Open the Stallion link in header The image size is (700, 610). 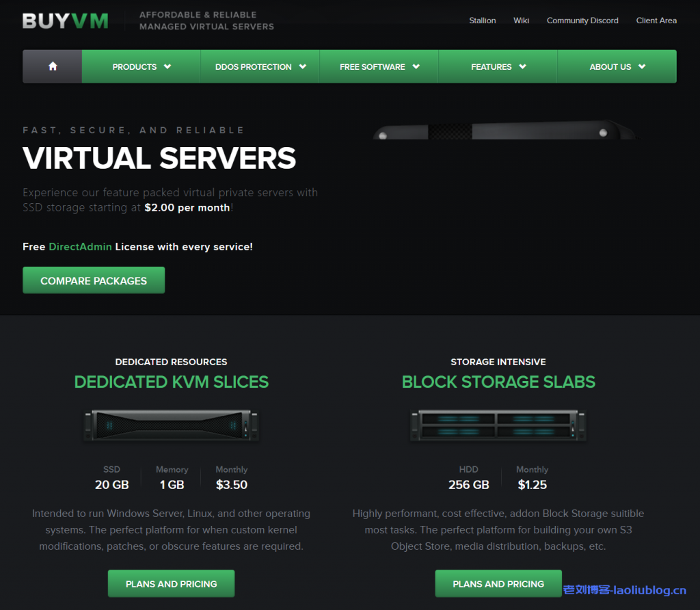tap(482, 21)
